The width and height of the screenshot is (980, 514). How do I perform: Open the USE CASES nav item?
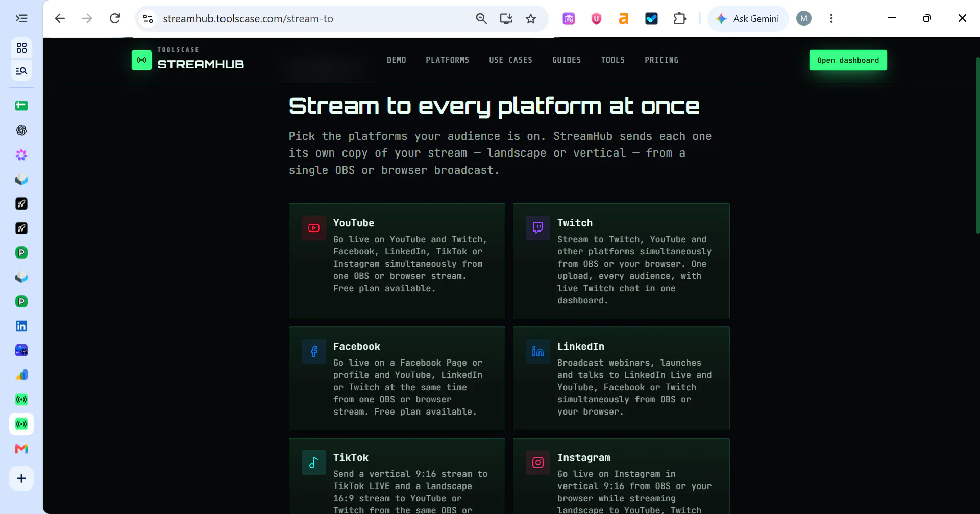[510, 60]
